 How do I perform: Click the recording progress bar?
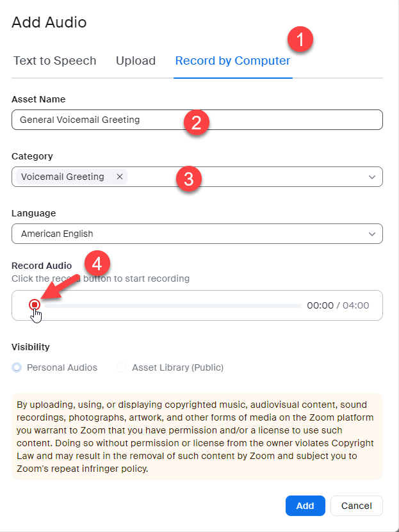[173, 306]
